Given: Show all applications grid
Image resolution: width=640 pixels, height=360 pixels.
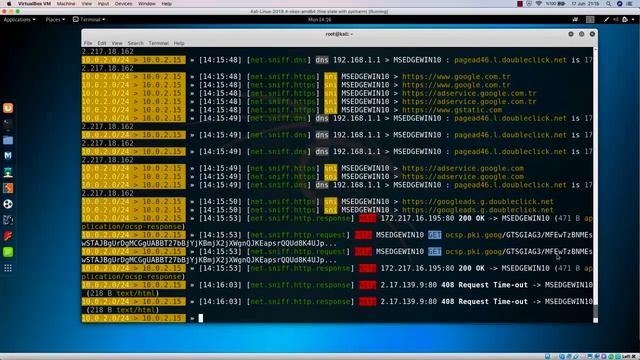Looking at the screenshot, I should (x=8, y=268).
